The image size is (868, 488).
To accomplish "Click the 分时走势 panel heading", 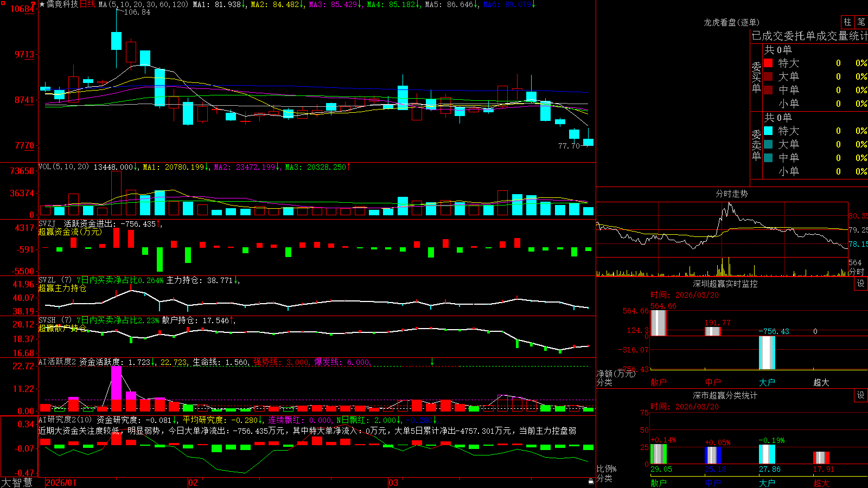I will [732, 194].
